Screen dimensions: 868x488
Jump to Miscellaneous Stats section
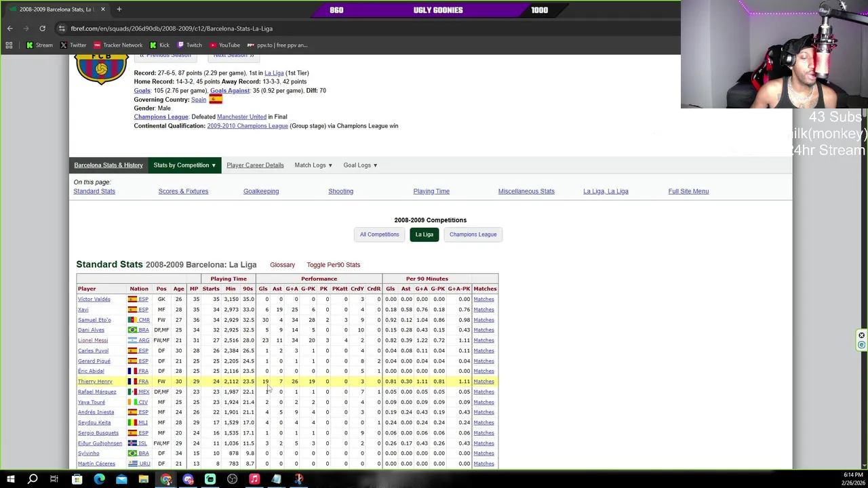(x=526, y=191)
